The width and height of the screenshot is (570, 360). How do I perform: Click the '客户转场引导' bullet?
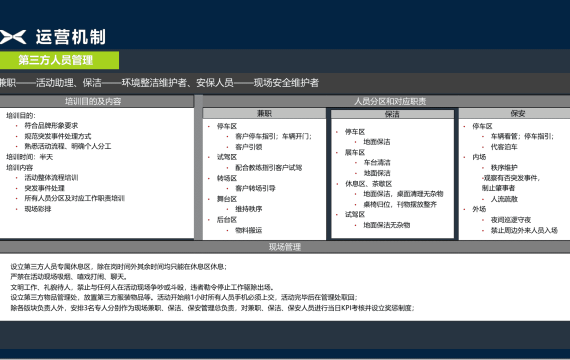(x=255, y=188)
